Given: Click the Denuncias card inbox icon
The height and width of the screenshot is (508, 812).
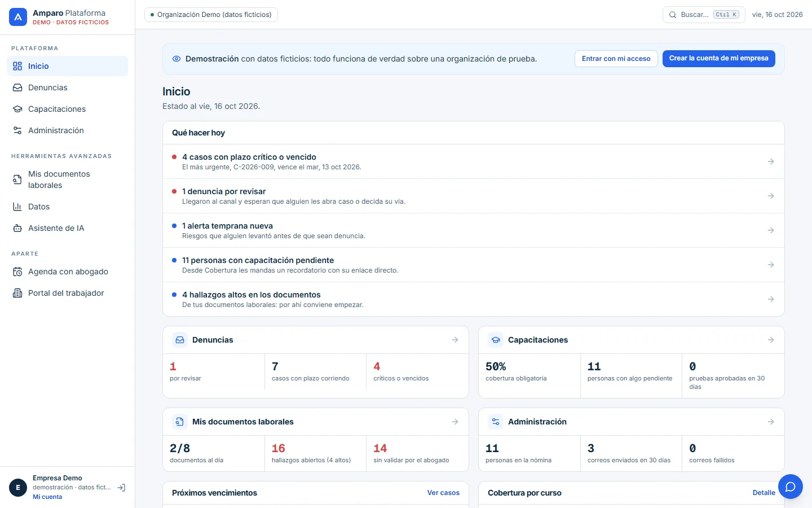Looking at the screenshot, I should pyautogui.click(x=180, y=340).
